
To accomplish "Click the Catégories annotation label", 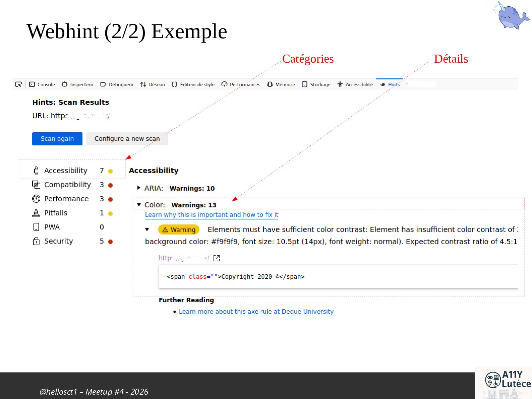I will pyautogui.click(x=308, y=59).
